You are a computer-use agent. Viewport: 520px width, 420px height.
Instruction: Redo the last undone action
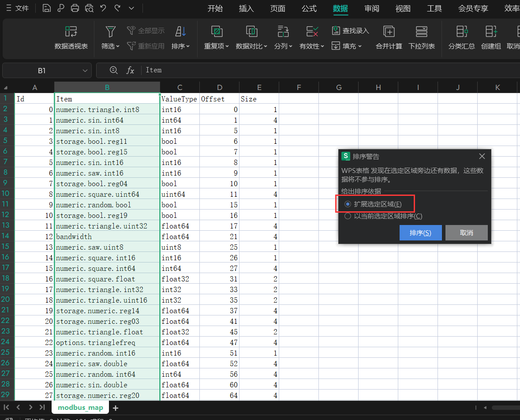[117, 8]
